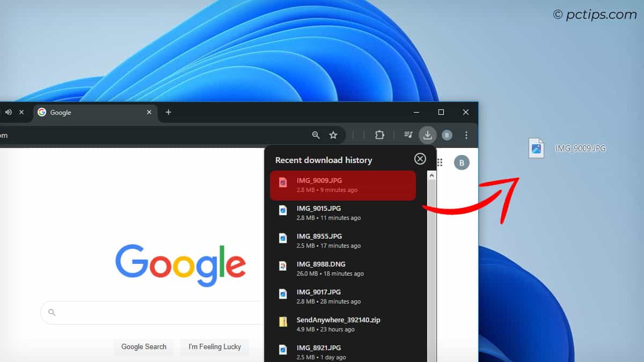Image resolution: width=644 pixels, height=362 pixels.
Task: Select the I'm Feeling Lucky button
Action: [215, 346]
